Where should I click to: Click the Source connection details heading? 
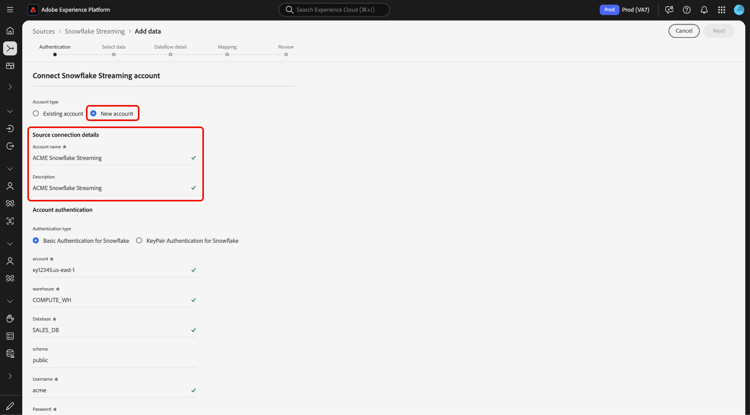point(66,135)
